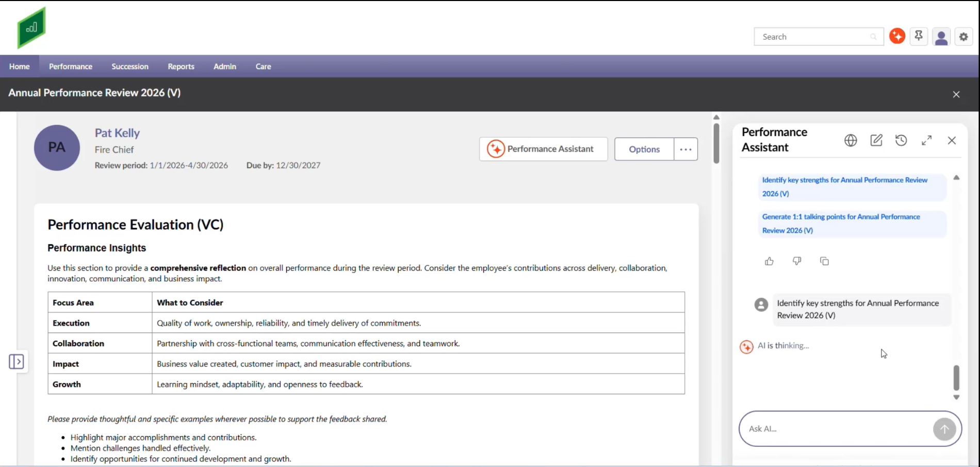Give thumbs up to the AI response
This screenshot has height=467, width=980.
point(769,261)
